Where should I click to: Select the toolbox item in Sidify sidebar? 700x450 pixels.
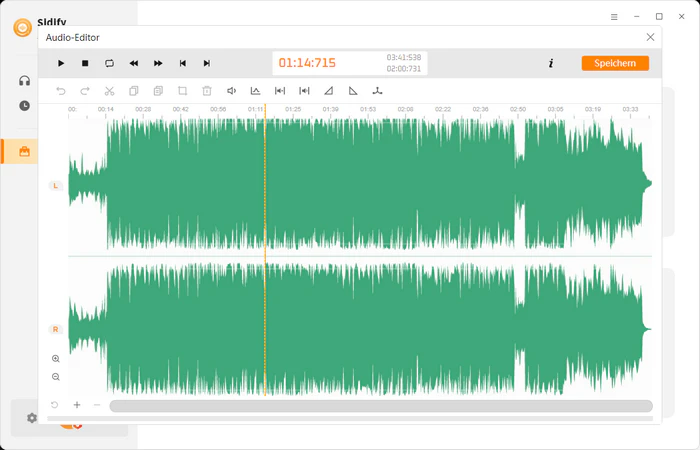click(25, 151)
